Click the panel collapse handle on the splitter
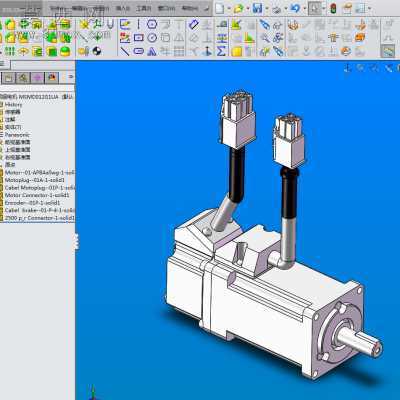400x400 pixels. [x=77, y=241]
